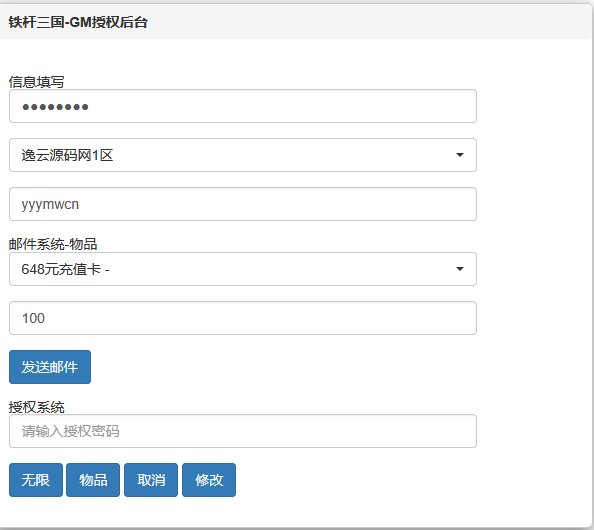Click the 修改 button
Screen dimensions: 594x530
(x=209, y=480)
